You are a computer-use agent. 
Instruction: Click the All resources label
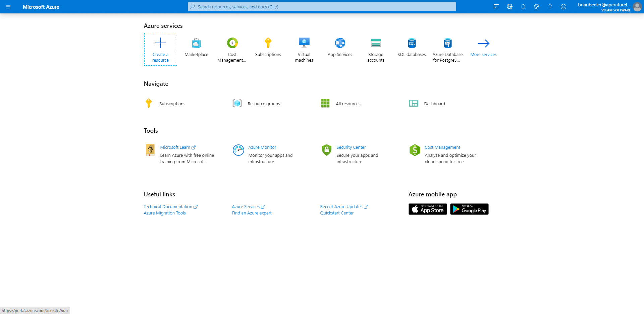pyautogui.click(x=348, y=104)
